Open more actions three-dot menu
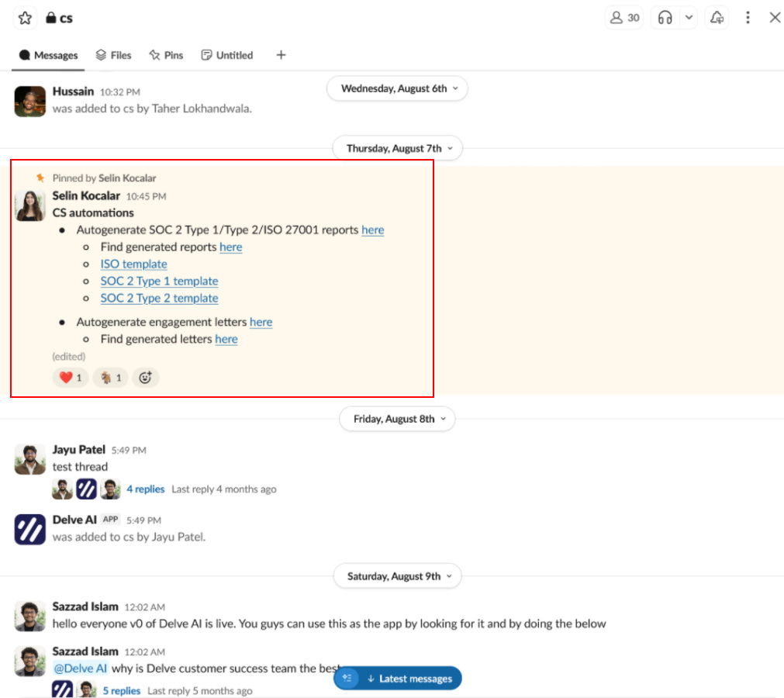784x698 pixels. (x=748, y=18)
